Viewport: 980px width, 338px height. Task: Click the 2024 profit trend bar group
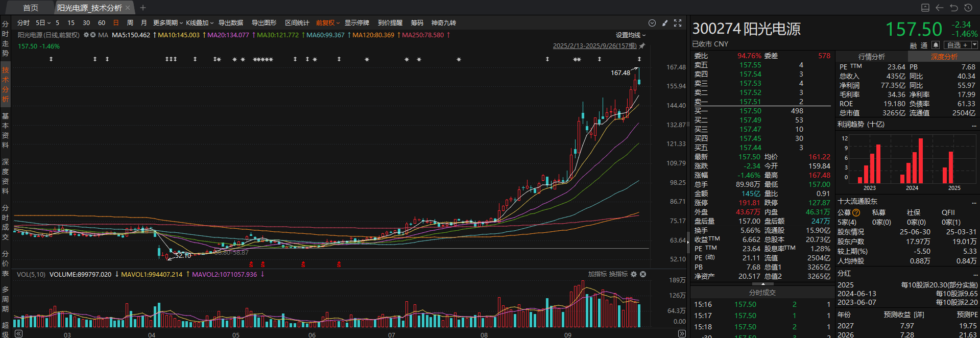coord(912,161)
